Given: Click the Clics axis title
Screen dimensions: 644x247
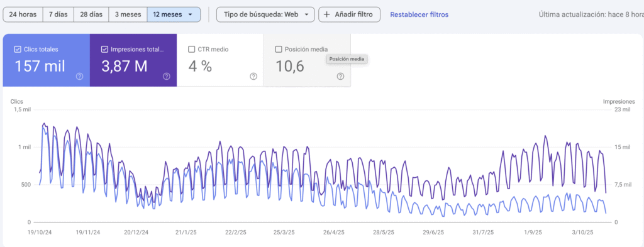Looking at the screenshot, I should (17, 101).
